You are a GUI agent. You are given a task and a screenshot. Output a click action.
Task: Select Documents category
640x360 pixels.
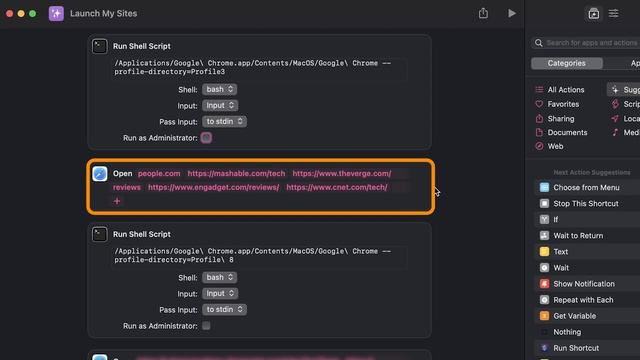coord(567,133)
